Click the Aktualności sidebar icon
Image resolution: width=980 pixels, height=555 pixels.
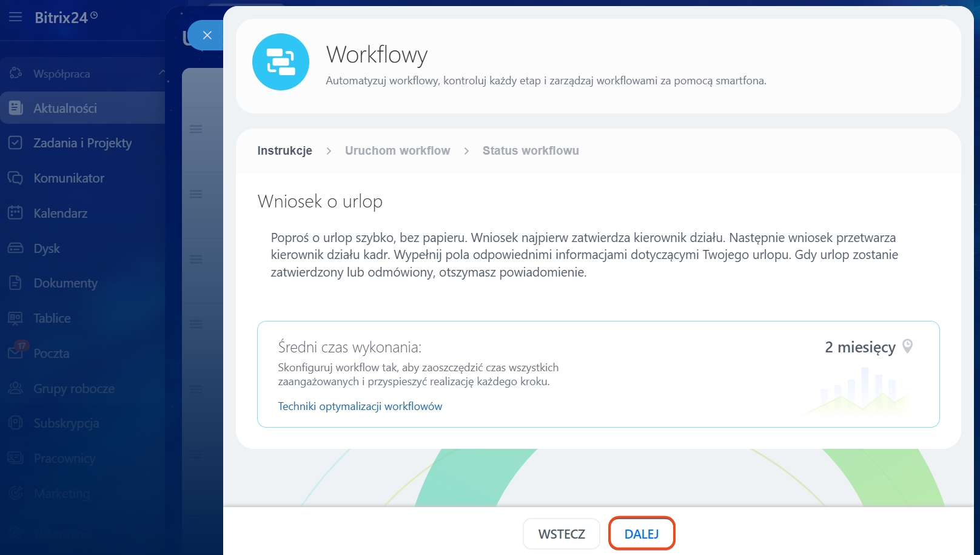16,108
